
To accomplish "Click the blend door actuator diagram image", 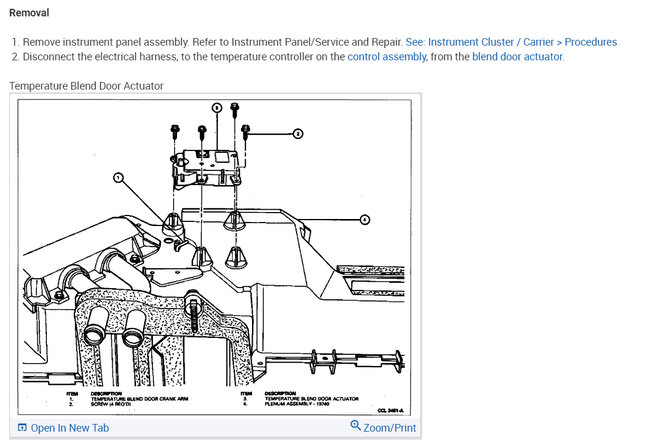I will (215, 257).
